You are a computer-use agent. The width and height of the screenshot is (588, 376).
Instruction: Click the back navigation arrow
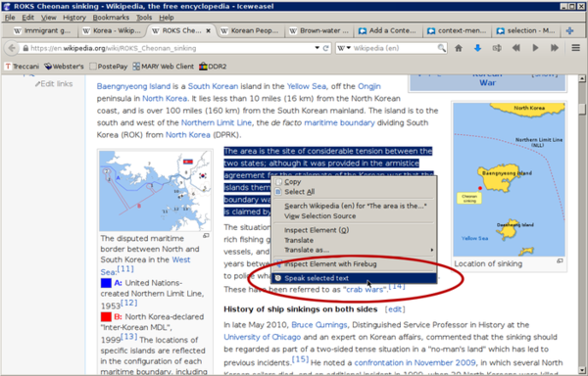(x=12, y=48)
